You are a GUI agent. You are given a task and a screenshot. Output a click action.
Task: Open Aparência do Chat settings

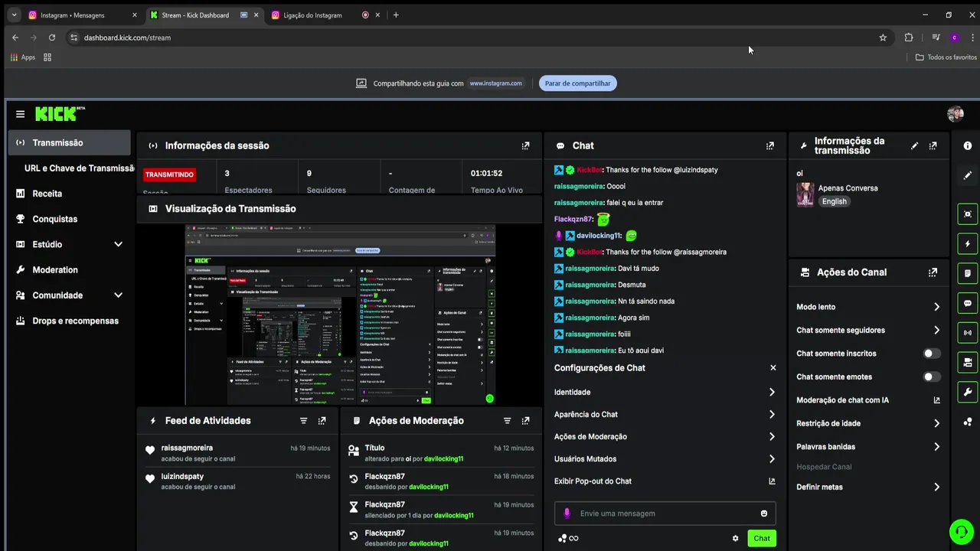point(665,414)
